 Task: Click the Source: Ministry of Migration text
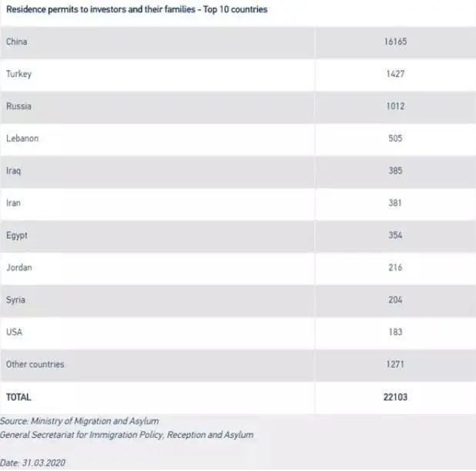tap(79, 421)
